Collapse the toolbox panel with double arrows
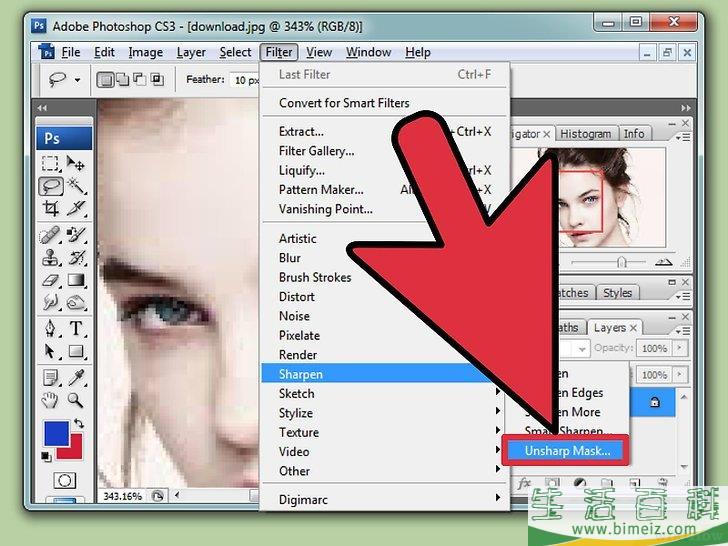728x546 pixels. [x=43, y=108]
